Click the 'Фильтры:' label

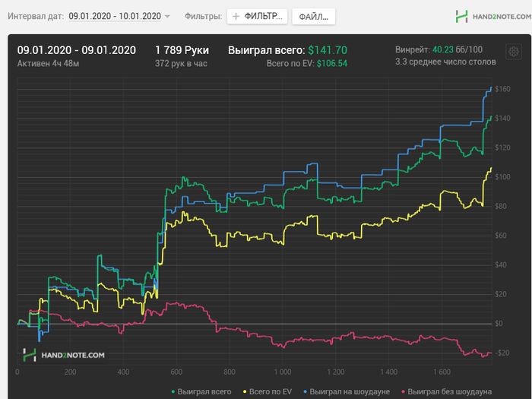tap(203, 16)
